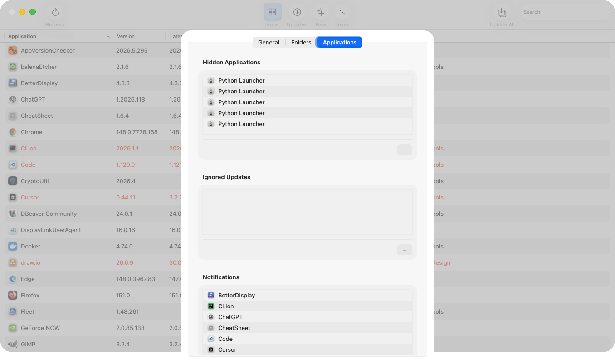Select the DBeaver Community row name

[49, 214]
